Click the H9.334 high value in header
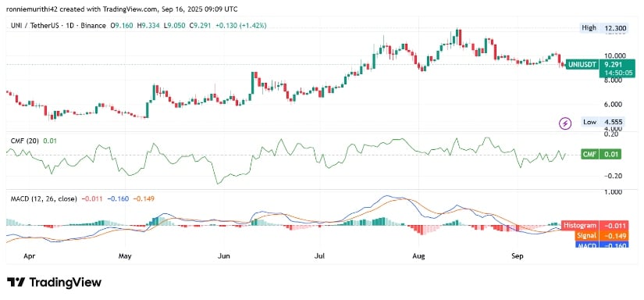Screen dimensions: 644x300 click(148, 26)
